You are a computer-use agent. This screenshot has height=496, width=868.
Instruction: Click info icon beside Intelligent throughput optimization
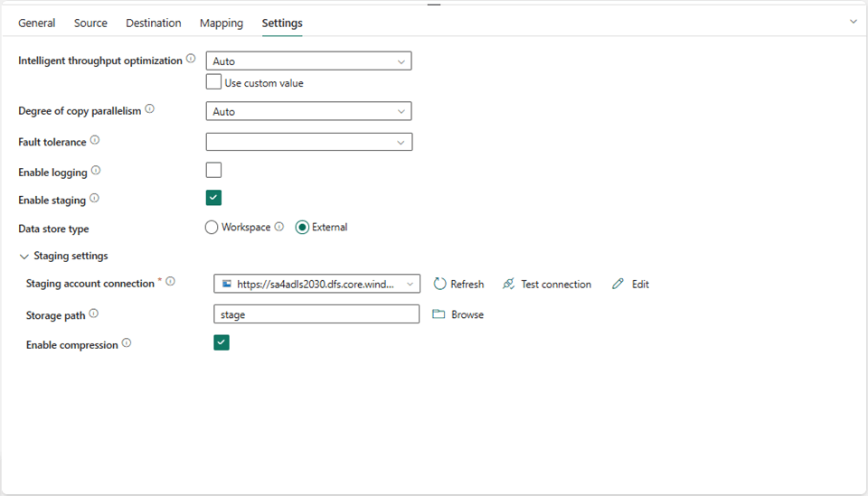click(191, 60)
